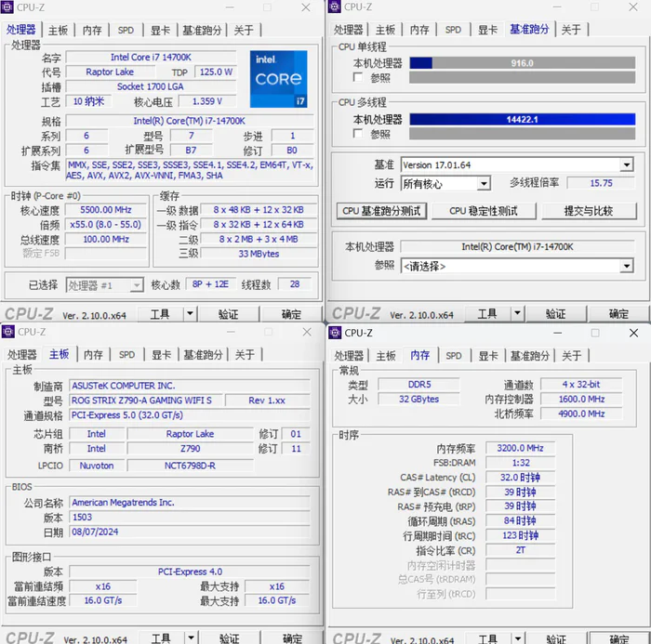
Task: Click 验证 button in memory window
Action: [556, 638]
